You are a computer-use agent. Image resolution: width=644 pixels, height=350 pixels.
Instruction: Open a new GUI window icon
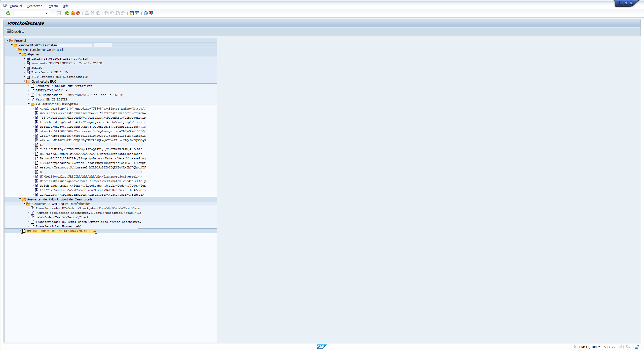(x=131, y=13)
